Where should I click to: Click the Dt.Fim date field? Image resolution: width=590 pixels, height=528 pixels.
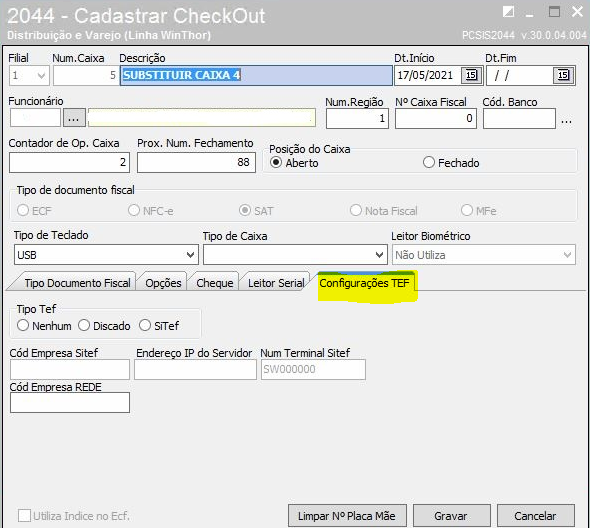(520, 76)
